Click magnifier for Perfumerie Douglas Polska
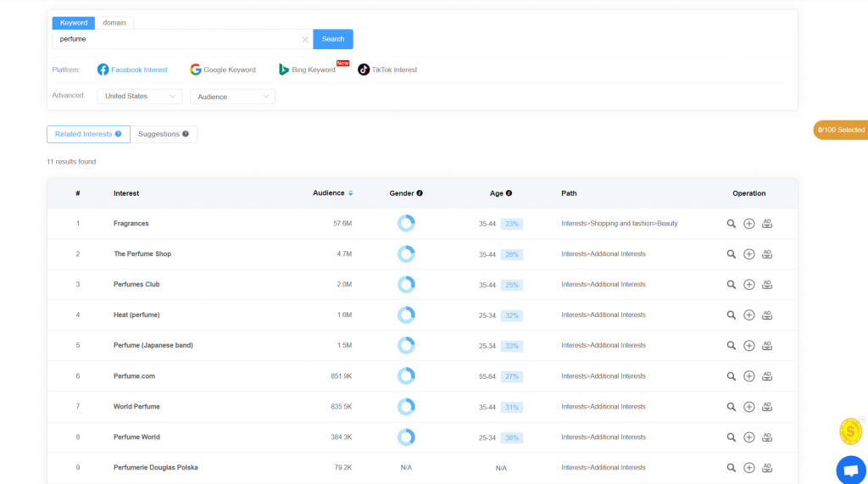 coord(732,468)
